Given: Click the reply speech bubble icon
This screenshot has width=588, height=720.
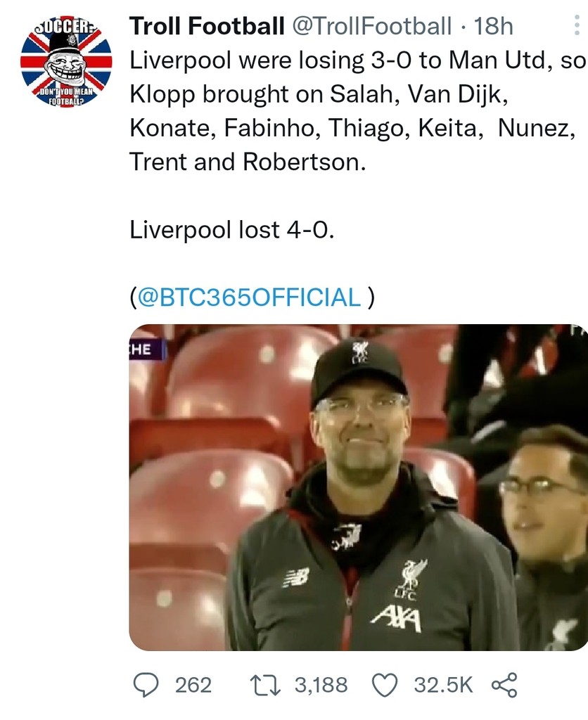Looking at the screenshot, I should click(146, 684).
